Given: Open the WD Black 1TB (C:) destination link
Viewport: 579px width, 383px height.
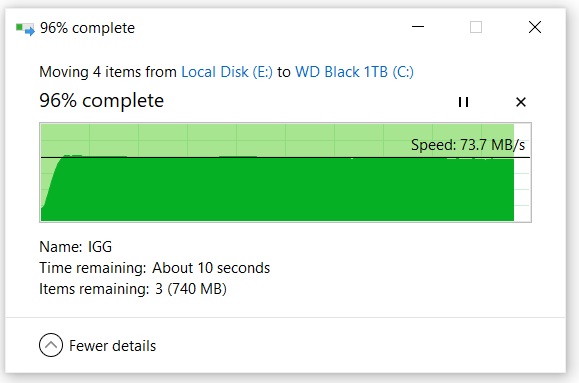Looking at the screenshot, I should (354, 72).
